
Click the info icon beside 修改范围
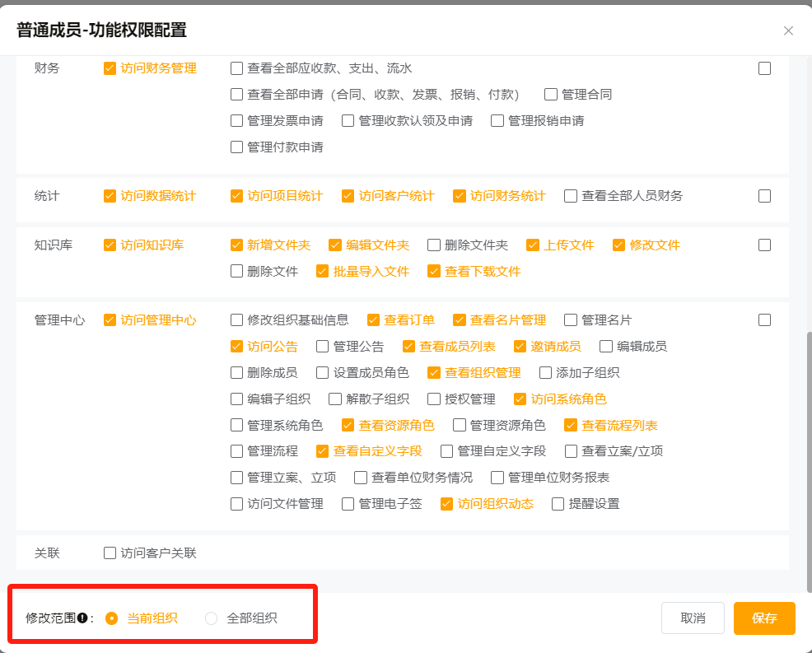pos(82,618)
